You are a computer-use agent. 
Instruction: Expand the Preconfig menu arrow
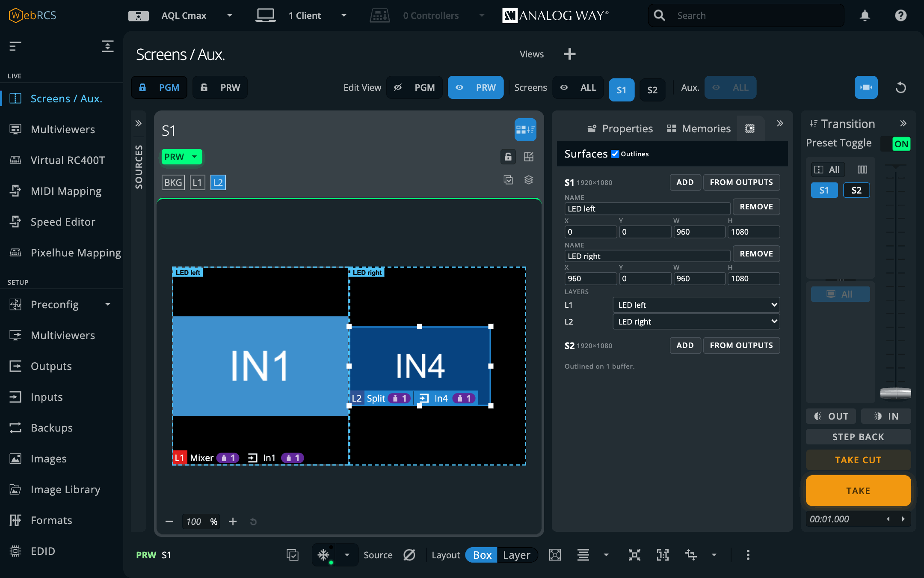click(108, 304)
